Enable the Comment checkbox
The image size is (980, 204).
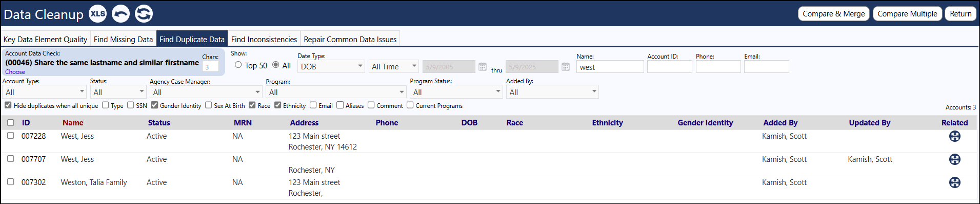371,105
